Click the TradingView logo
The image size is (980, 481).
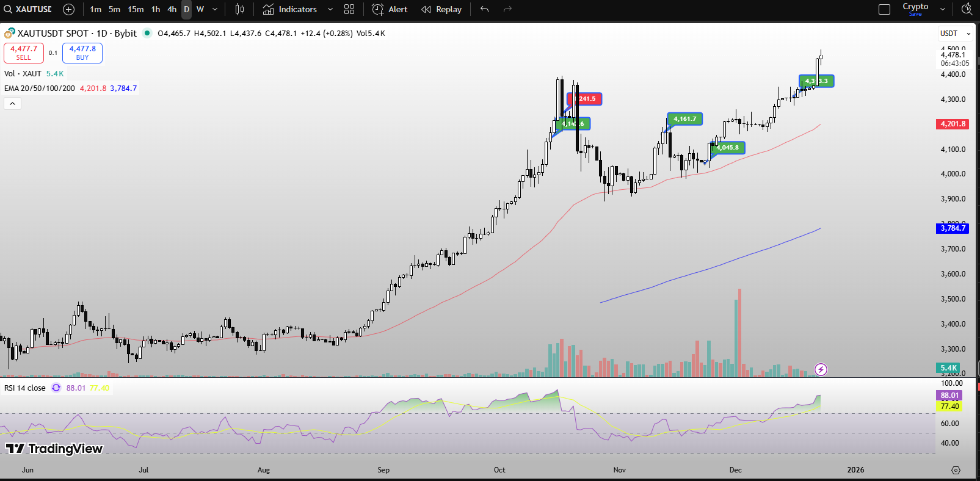coord(54,449)
